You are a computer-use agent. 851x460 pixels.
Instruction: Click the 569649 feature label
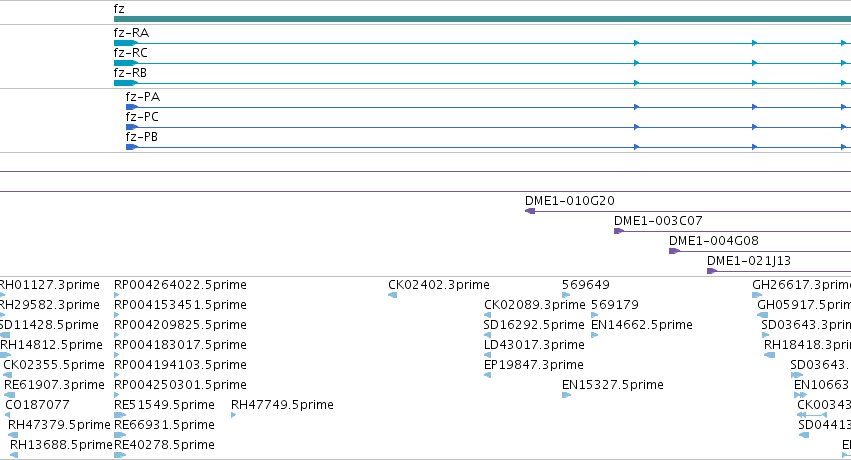pyautogui.click(x=586, y=285)
